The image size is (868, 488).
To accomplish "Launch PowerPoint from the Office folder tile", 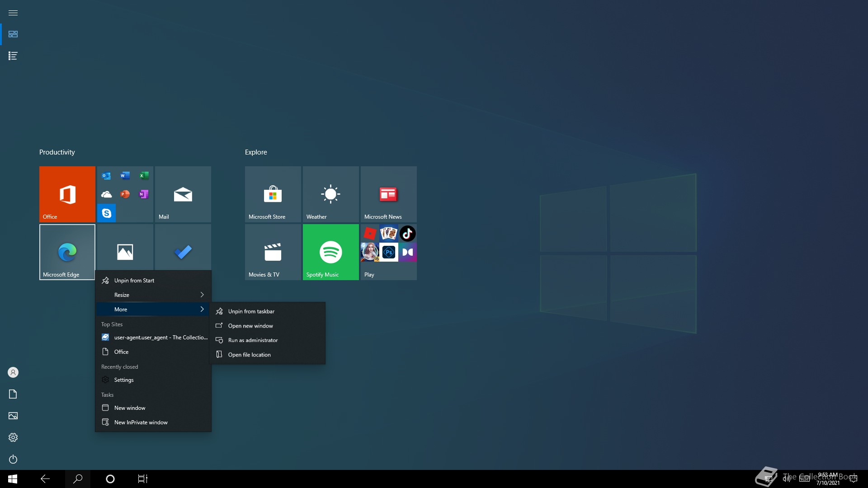I will pos(125,194).
